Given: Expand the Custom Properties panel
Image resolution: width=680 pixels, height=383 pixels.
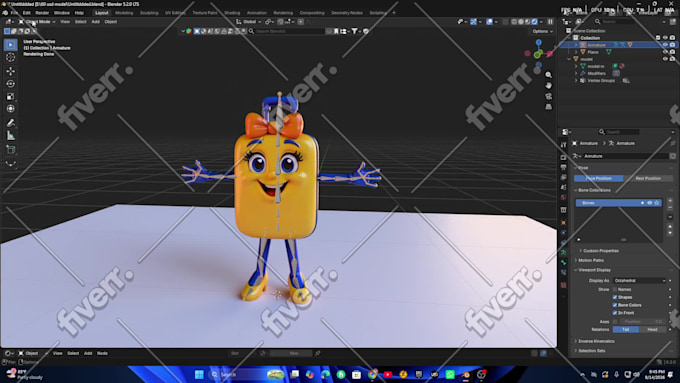Looking at the screenshot, I should point(601,251).
